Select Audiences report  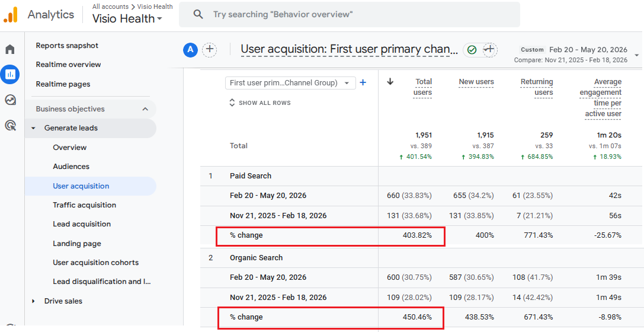tap(71, 167)
